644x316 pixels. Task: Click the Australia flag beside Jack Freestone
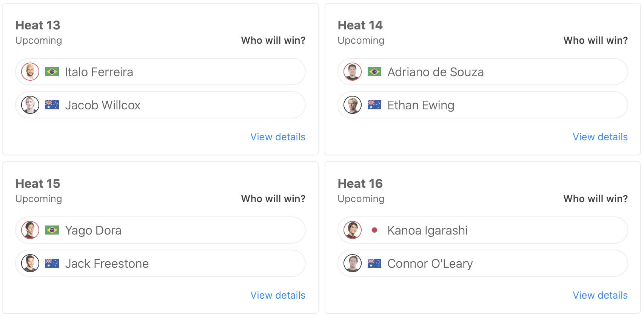coord(52,263)
